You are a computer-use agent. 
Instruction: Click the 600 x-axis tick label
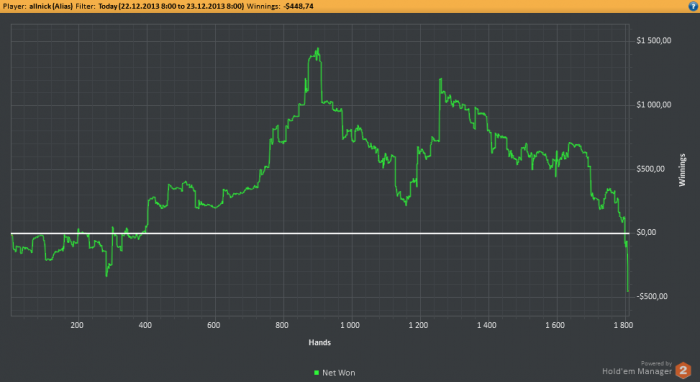[x=213, y=325]
